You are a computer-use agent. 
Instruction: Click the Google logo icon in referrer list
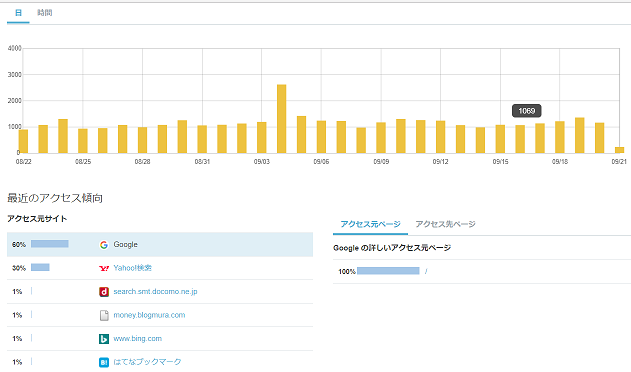tap(104, 244)
